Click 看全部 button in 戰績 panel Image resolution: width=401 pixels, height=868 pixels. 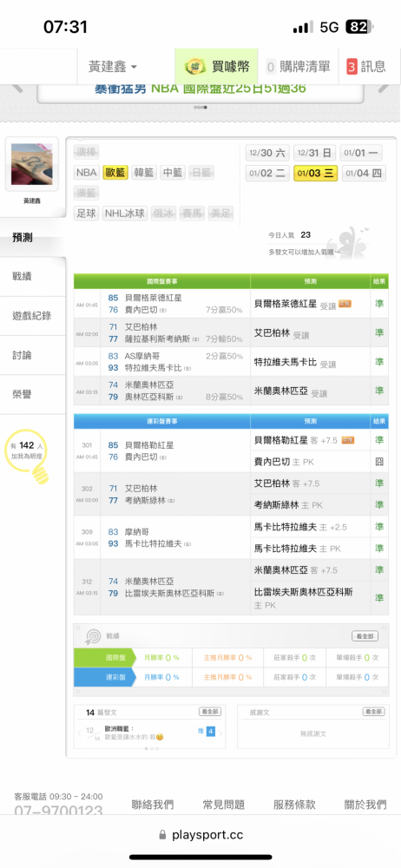(x=365, y=636)
